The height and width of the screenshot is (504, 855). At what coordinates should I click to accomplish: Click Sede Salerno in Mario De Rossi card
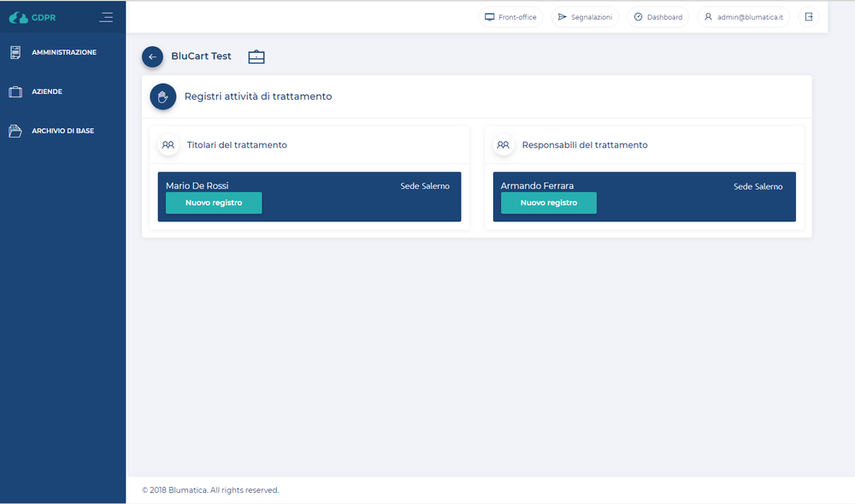[x=425, y=186]
